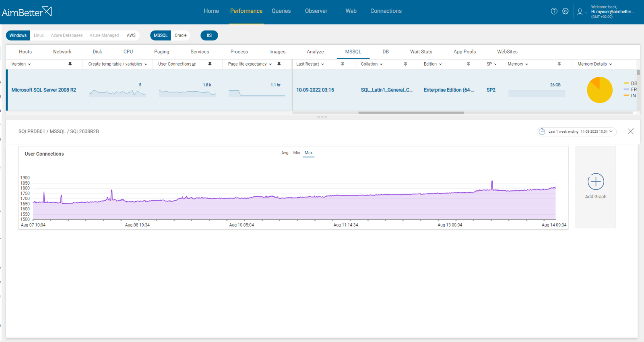644x342 pixels.
Task: Pin the Page life expectancy column
Action: pyautogui.click(x=279, y=64)
